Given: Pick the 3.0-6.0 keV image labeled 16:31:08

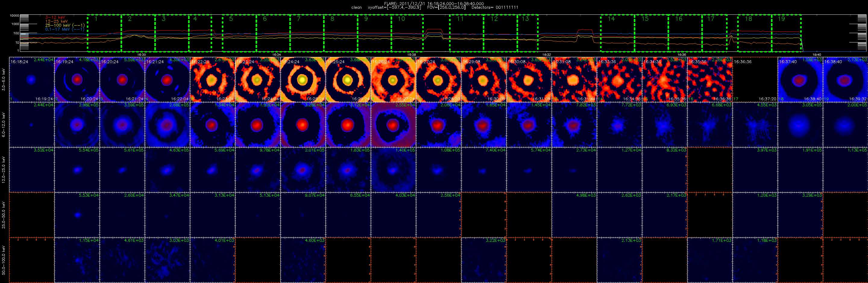Looking at the screenshot, I should tap(574, 79).
